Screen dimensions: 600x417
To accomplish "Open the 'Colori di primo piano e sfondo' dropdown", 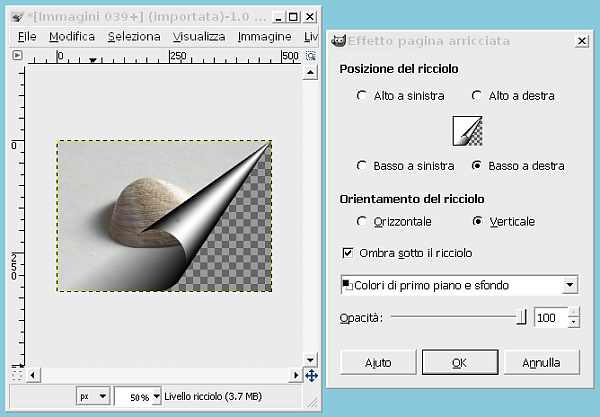I will pyautogui.click(x=459, y=285).
